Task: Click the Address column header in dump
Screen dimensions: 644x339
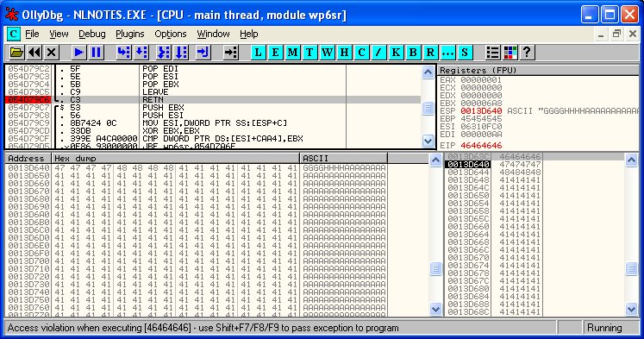Action: pyautogui.click(x=28, y=158)
